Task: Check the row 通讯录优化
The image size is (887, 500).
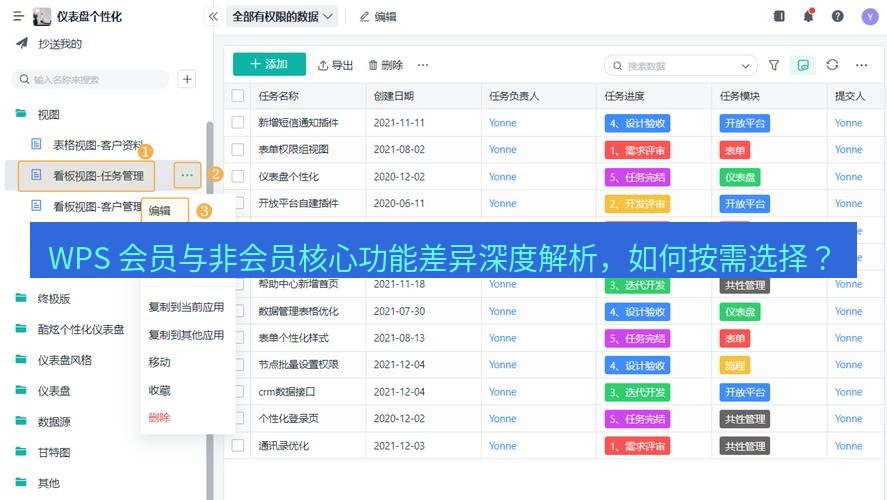Action: (238, 446)
